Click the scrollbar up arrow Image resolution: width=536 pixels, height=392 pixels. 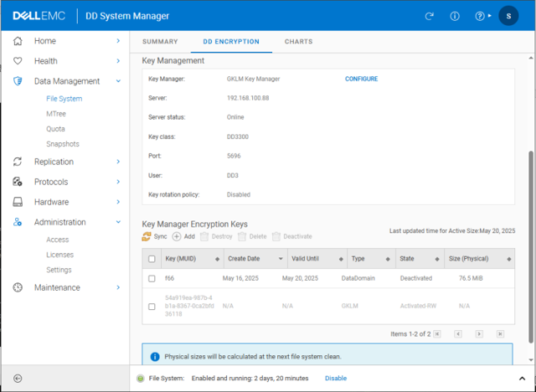(531, 58)
